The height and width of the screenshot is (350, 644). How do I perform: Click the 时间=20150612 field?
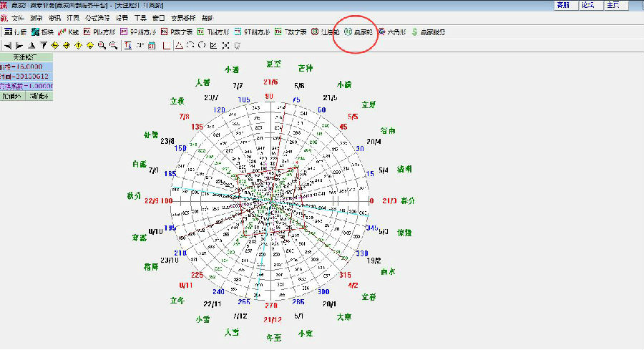pyautogui.click(x=25, y=76)
